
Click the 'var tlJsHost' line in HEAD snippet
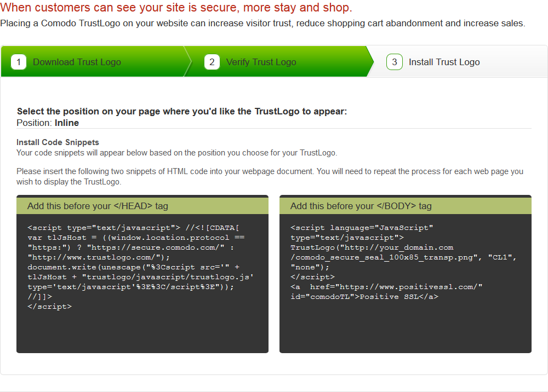135,238
